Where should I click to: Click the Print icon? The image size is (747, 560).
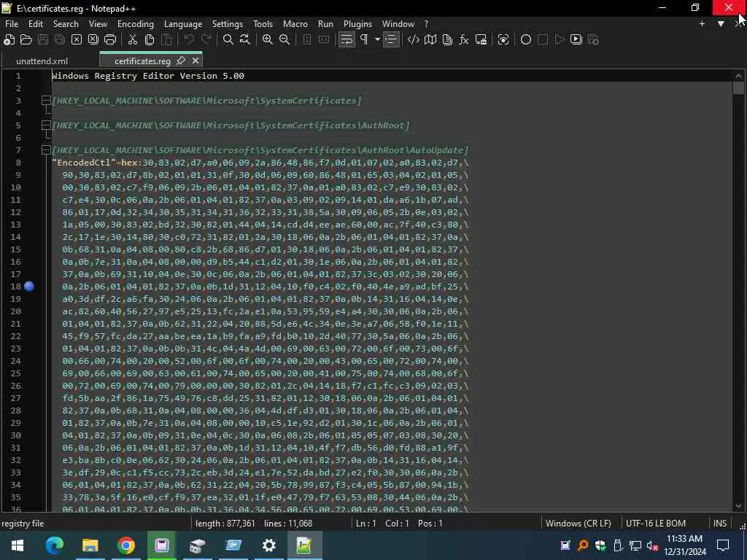110,40
